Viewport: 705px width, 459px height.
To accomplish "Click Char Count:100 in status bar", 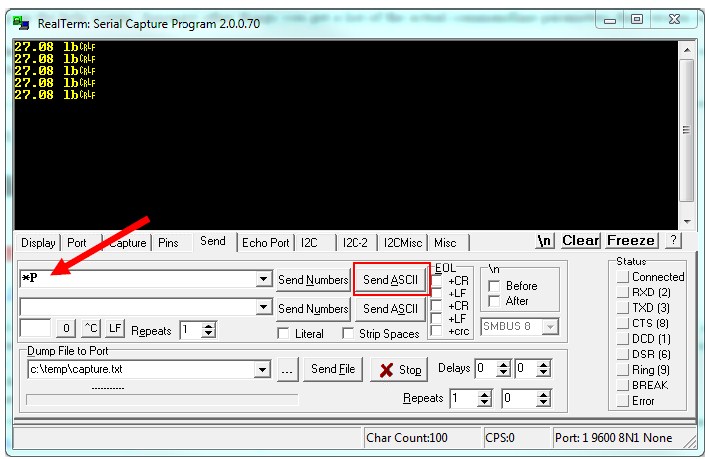I will click(406, 437).
